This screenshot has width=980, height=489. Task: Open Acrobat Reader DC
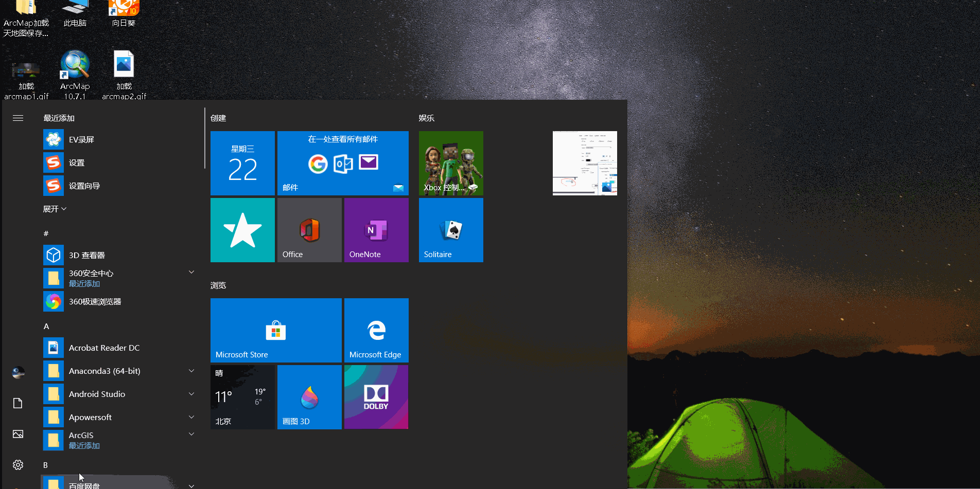119,348
